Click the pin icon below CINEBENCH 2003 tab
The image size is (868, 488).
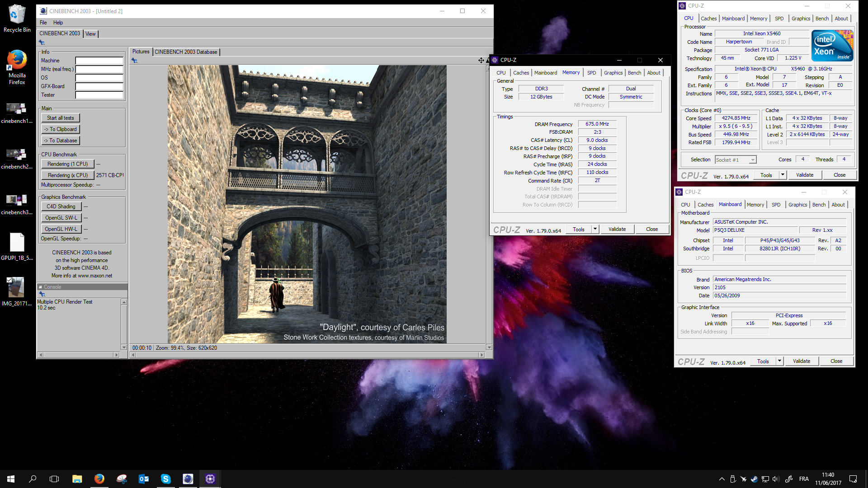coord(42,42)
